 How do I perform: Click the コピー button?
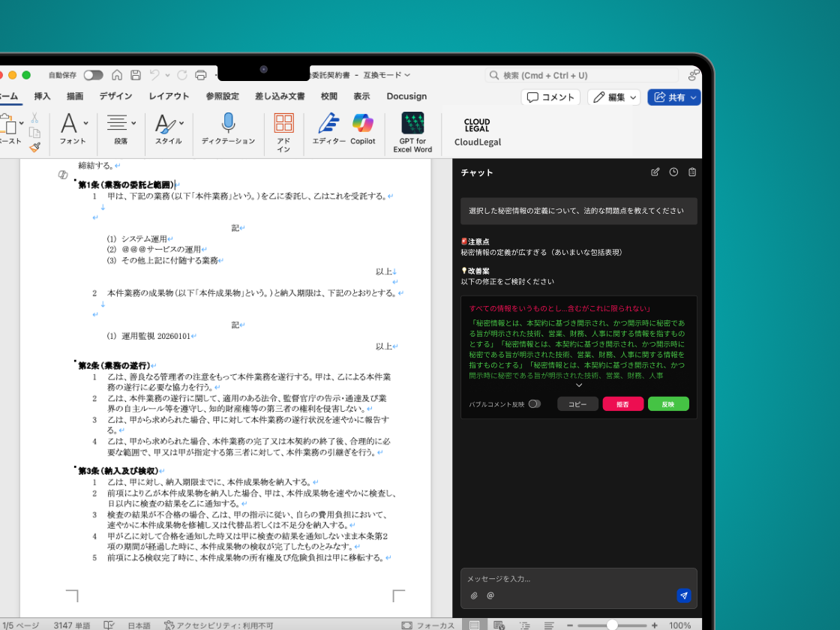[x=577, y=403]
